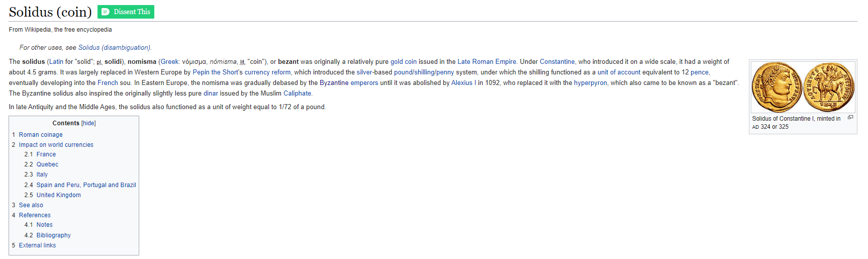Follow the Solidus (disambiguation) link
Image resolution: width=868 pixels, height=259 pixels.
click(114, 48)
